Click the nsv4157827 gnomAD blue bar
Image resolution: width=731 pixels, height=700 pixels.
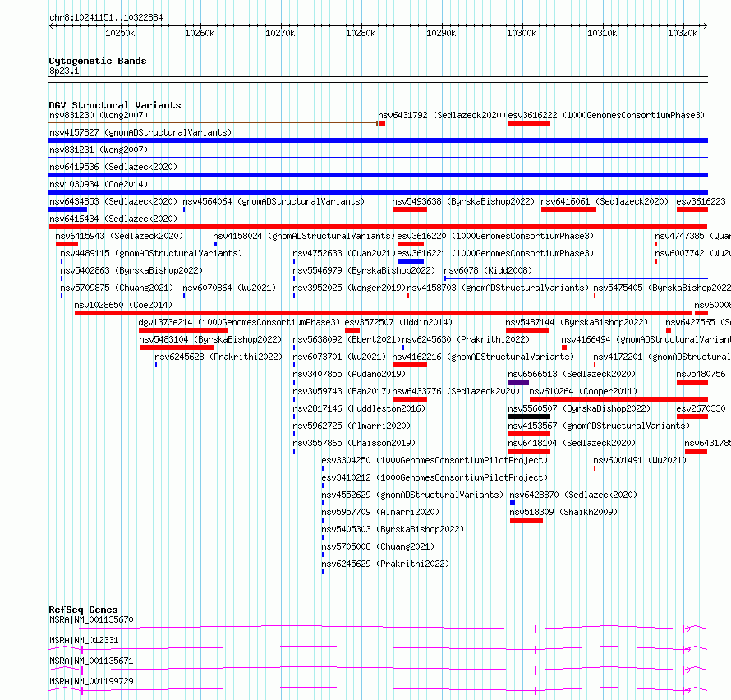(x=378, y=140)
